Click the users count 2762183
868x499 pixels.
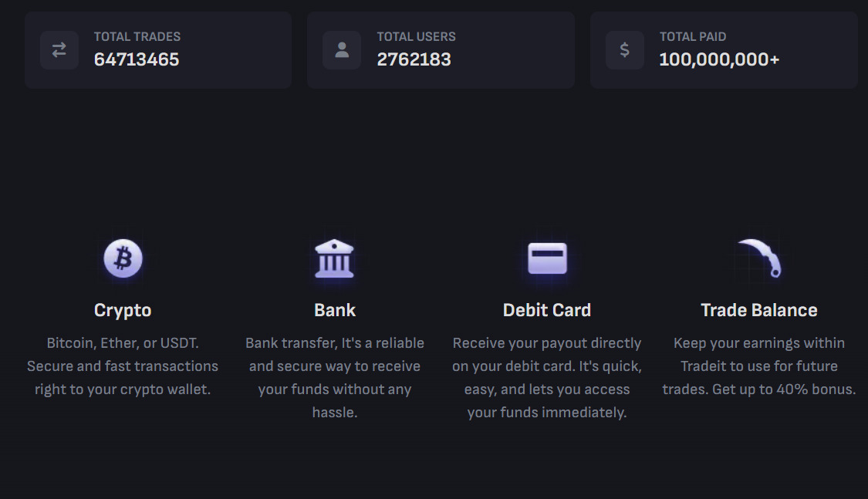414,59
